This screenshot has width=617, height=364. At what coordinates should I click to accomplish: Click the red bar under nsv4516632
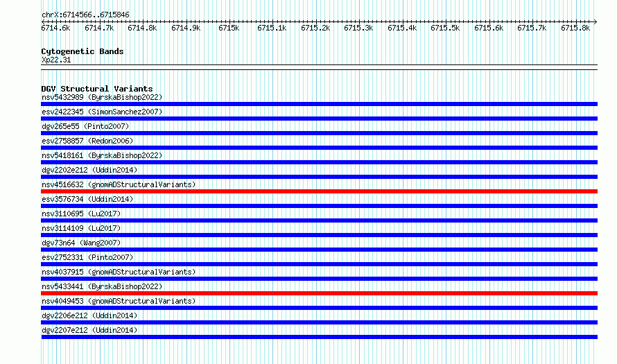pyautogui.click(x=319, y=191)
